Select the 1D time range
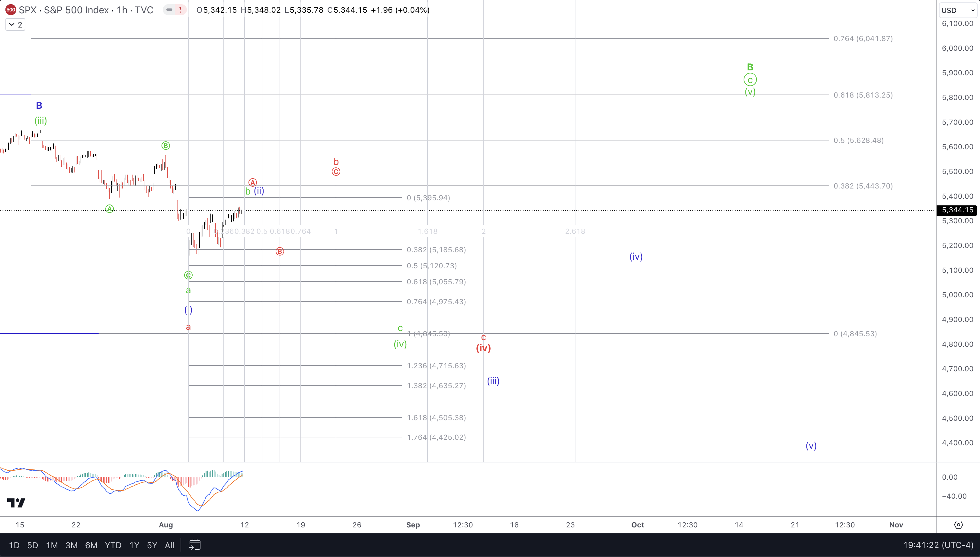Screen dimensions: 980x557 (x=14, y=545)
